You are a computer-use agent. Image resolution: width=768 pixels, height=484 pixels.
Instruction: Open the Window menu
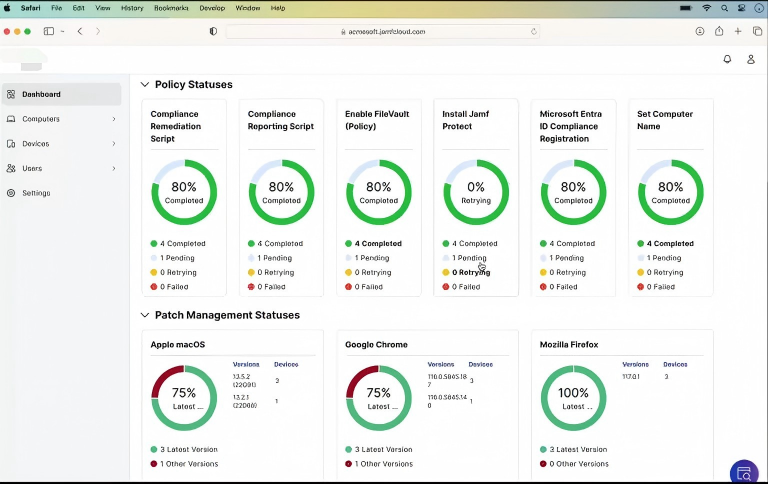[248, 8]
